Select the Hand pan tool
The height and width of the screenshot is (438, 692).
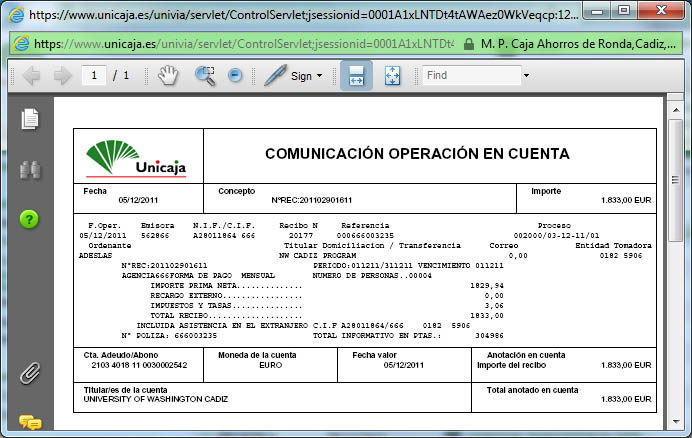pyautogui.click(x=168, y=76)
